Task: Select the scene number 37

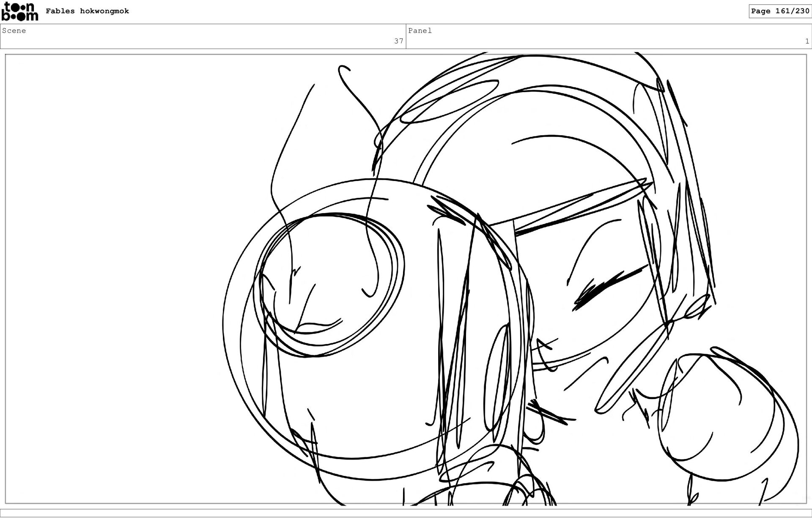Action: click(398, 41)
